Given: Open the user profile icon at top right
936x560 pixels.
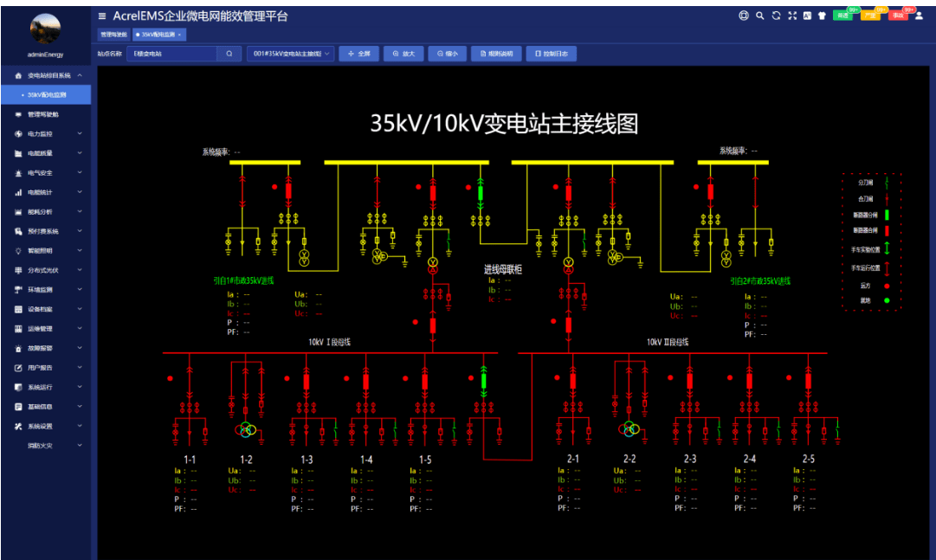Looking at the screenshot, I should pyautogui.click(x=920, y=16).
